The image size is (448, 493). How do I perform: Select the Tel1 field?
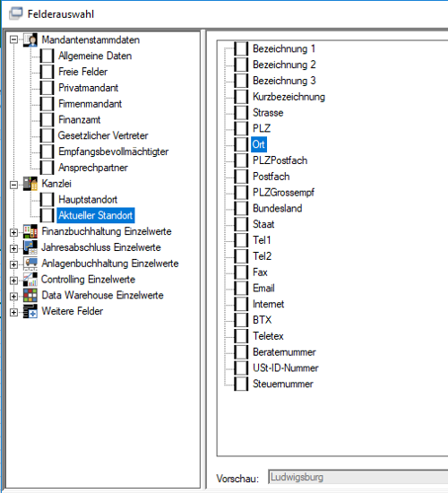coord(262,240)
